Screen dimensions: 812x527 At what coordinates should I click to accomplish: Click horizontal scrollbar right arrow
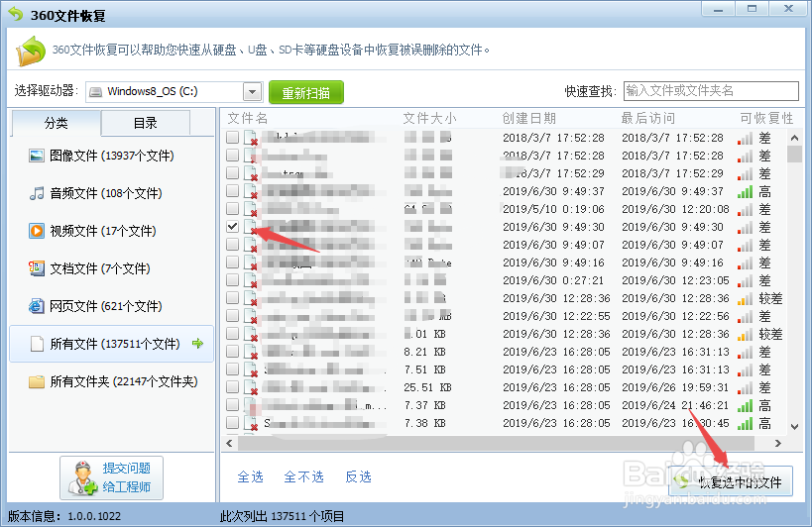point(778,443)
